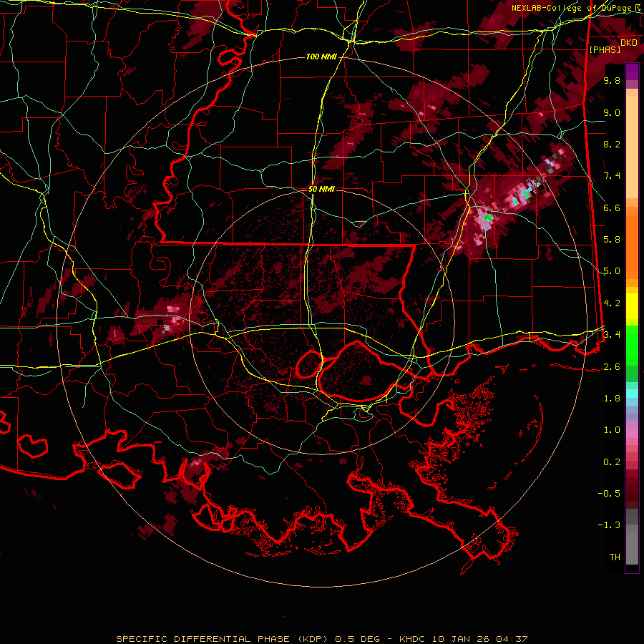Click the "50 NMI" range ring label
Screen dimensions: 644x644
[321, 189]
